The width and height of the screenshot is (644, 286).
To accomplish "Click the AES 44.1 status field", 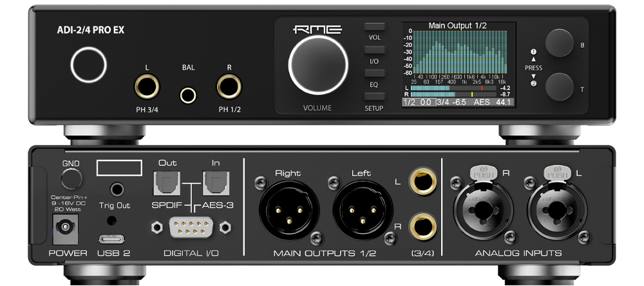I will (491, 102).
